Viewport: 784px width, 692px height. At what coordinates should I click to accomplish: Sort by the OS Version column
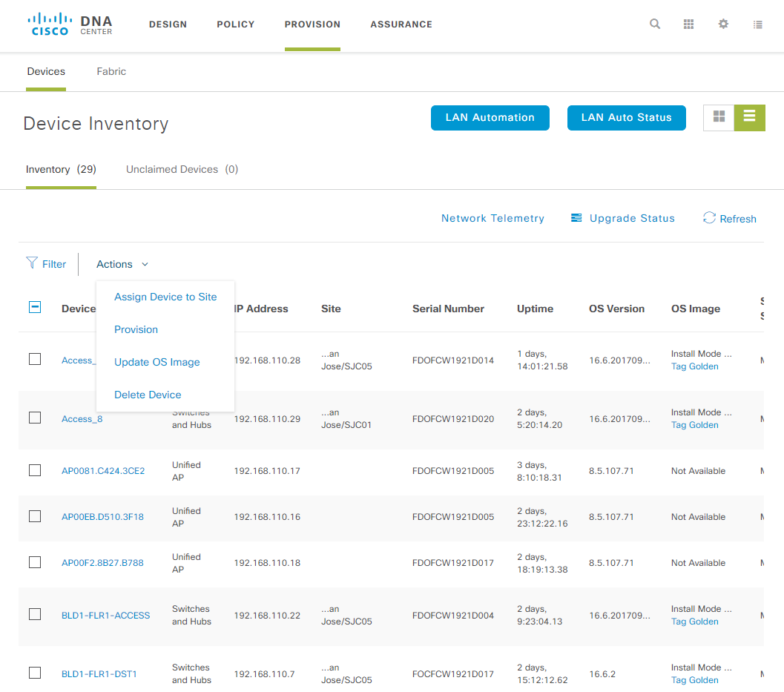point(616,309)
